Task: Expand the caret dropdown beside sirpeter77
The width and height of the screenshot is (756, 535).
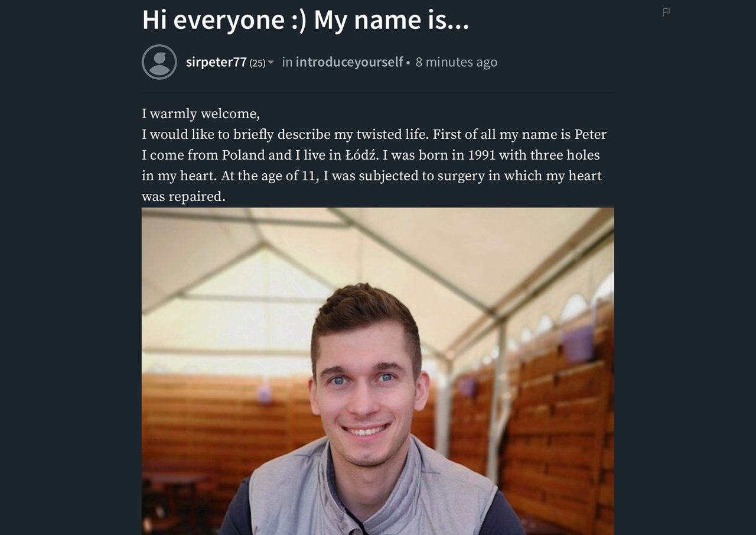Action: pyautogui.click(x=271, y=62)
